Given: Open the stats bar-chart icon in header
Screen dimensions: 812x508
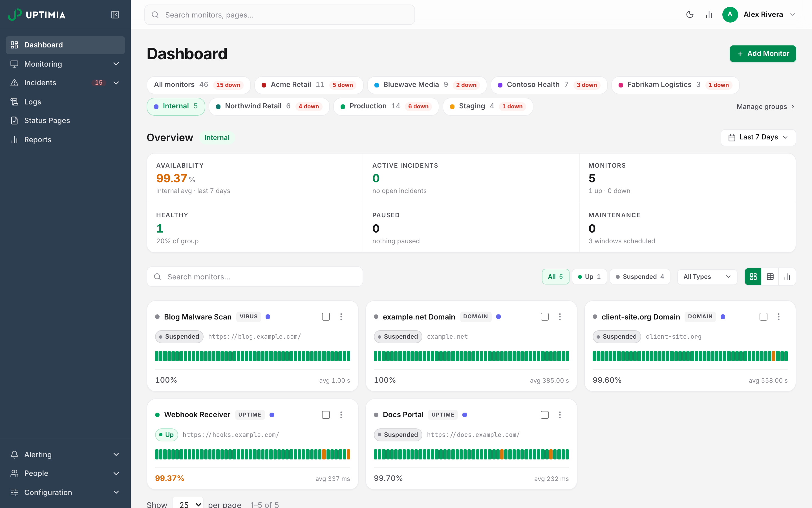Looking at the screenshot, I should pos(709,14).
